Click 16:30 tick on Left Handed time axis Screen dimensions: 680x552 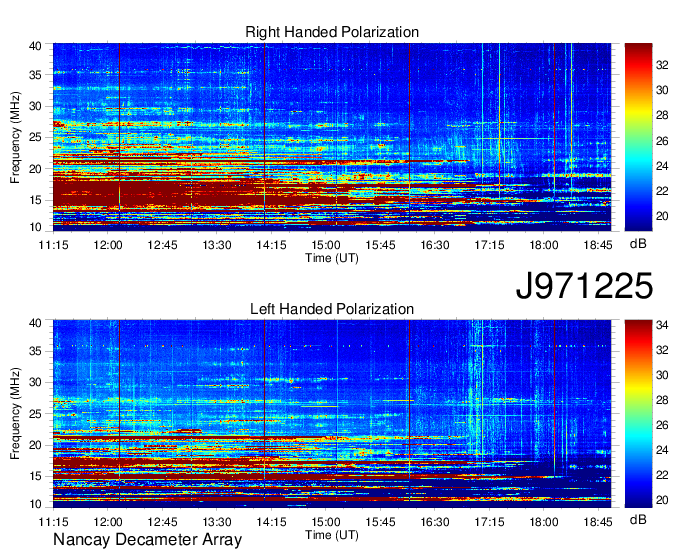(x=435, y=522)
